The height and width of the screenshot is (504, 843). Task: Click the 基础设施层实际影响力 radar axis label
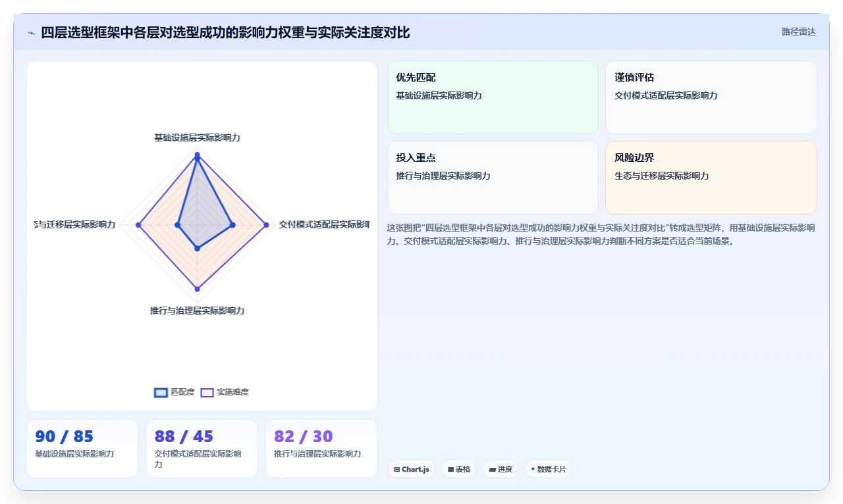(197, 138)
